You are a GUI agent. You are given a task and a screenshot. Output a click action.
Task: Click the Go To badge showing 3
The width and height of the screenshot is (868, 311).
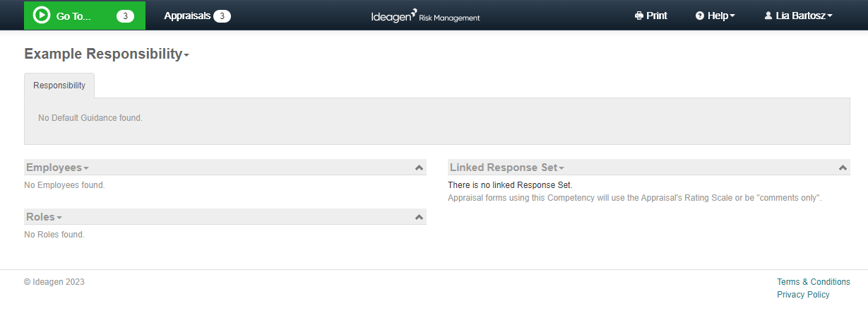pos(125,16)
